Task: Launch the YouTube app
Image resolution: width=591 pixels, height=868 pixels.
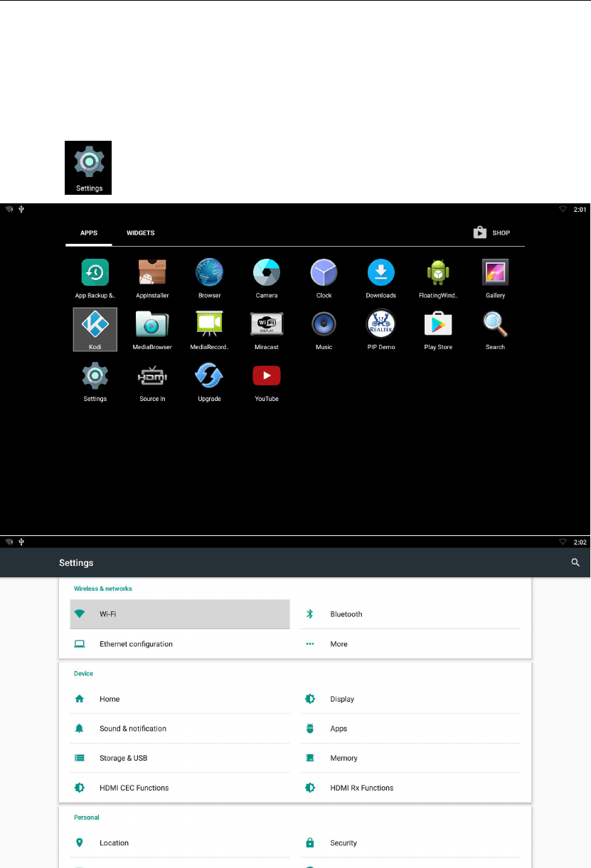Action: point(267,382)
